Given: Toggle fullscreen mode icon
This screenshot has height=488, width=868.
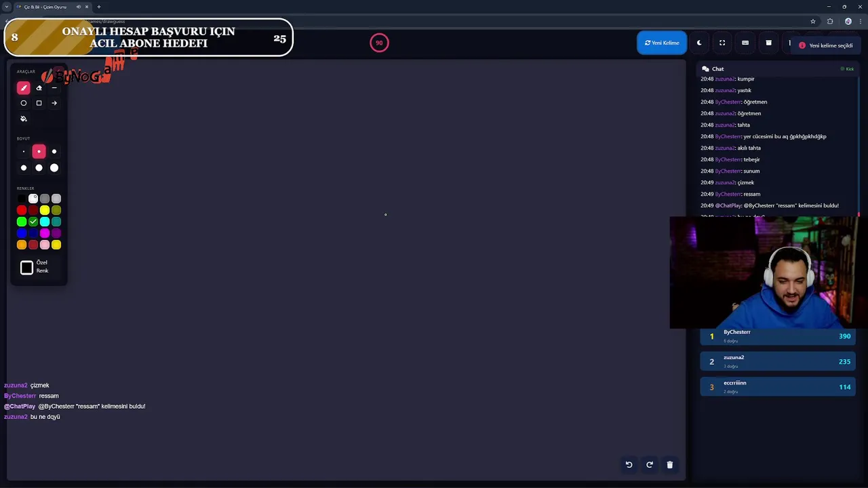Looking at the screenshot, I should coord(722,43).
